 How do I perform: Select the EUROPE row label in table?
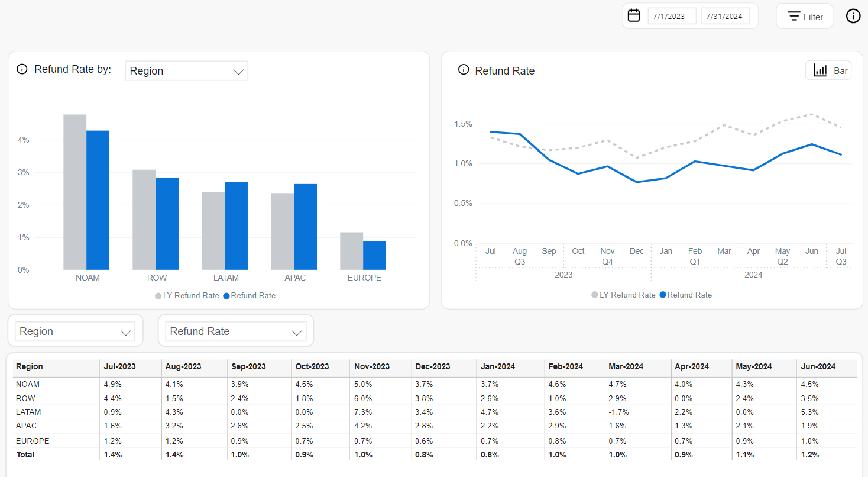[33, 441]
